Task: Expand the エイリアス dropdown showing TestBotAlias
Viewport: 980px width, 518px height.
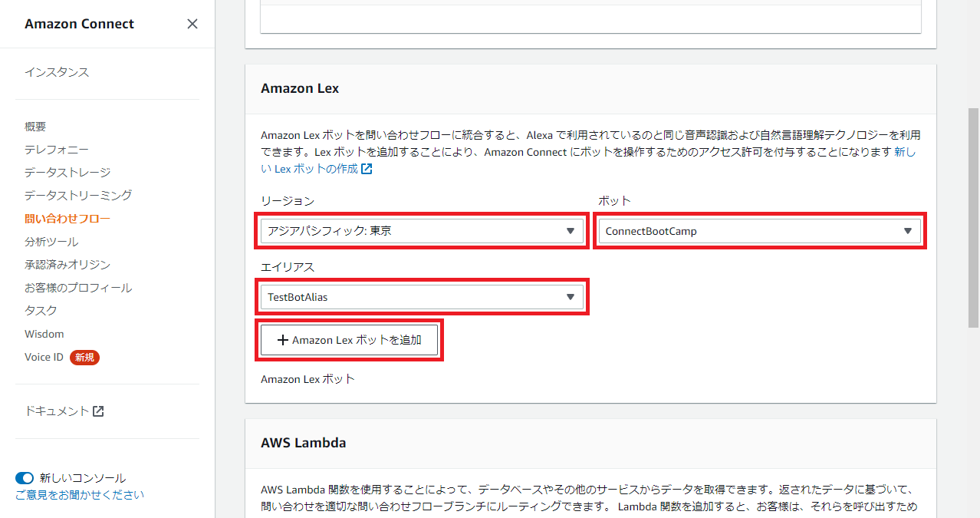Action: (421, 297)
